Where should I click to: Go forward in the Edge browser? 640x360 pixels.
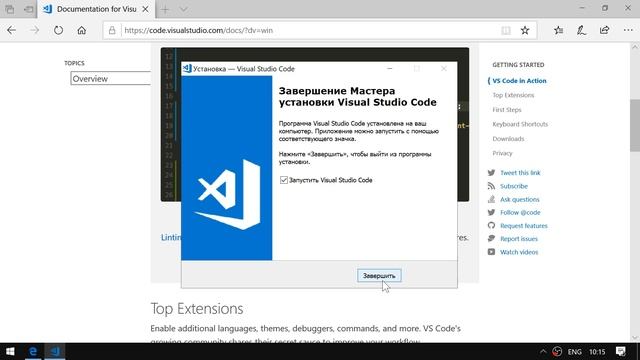(35, 30)
